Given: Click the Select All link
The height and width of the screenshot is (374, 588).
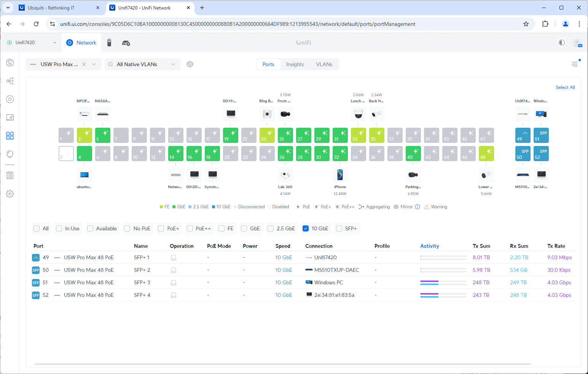Looking at the screenshot, I should pyautogui.click(x=565, y=87).
